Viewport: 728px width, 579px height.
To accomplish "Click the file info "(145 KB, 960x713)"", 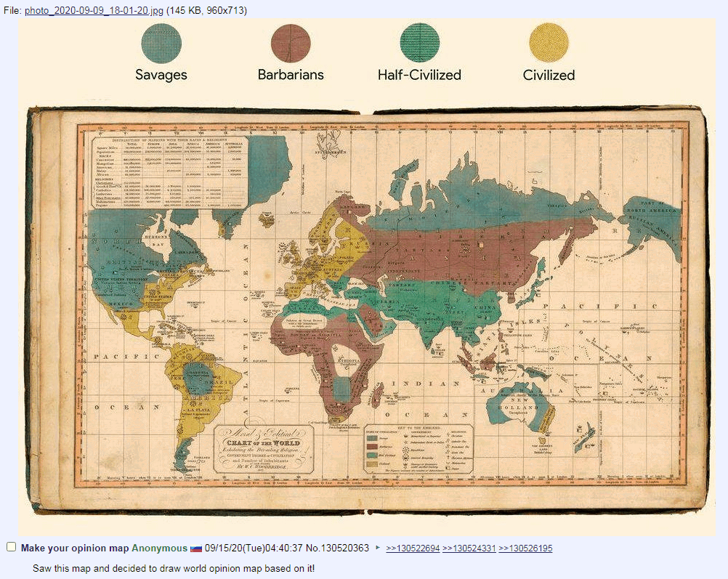I will 206,10.
